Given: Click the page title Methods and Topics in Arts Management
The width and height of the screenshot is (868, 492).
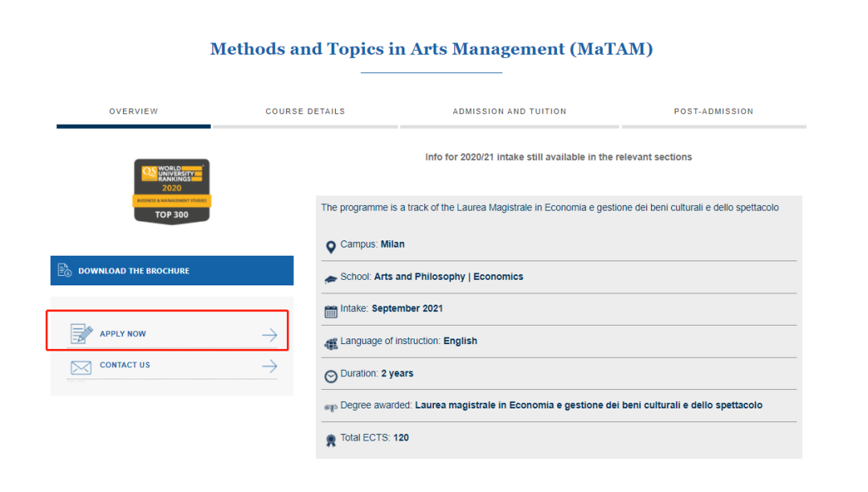Looking at the screenshot, I should (432, 49).
